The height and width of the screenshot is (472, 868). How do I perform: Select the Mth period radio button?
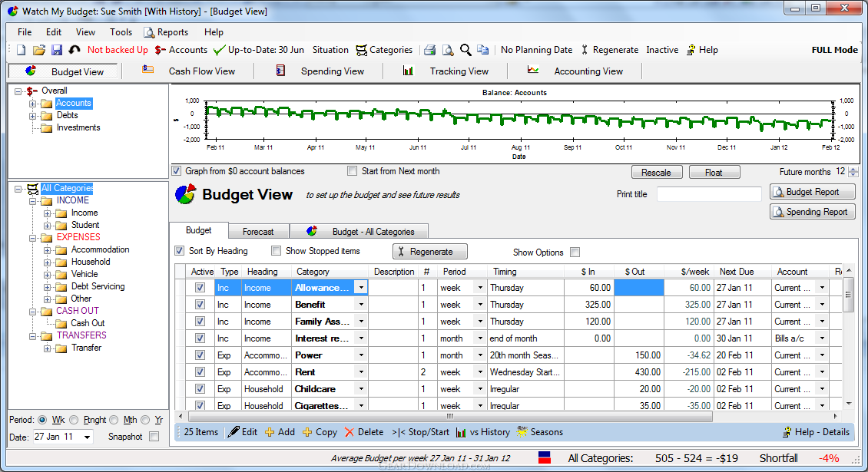114,420
